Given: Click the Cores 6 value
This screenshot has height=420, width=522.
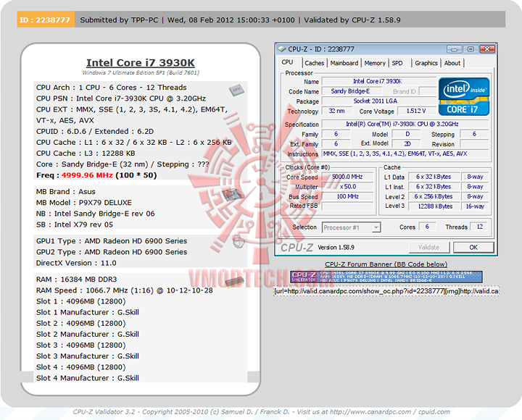Looking at the screenshot, I should coord(427,227).
